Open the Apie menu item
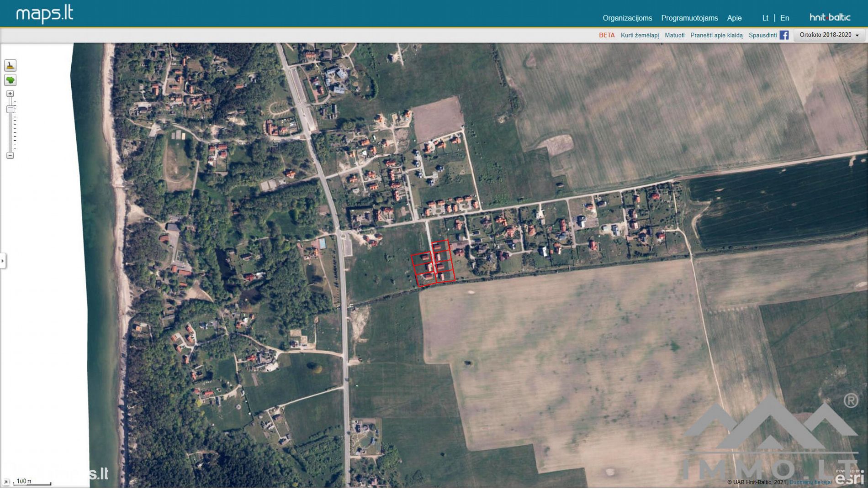The width and height of the screenshot is (868, 489). tap(734, 18)
